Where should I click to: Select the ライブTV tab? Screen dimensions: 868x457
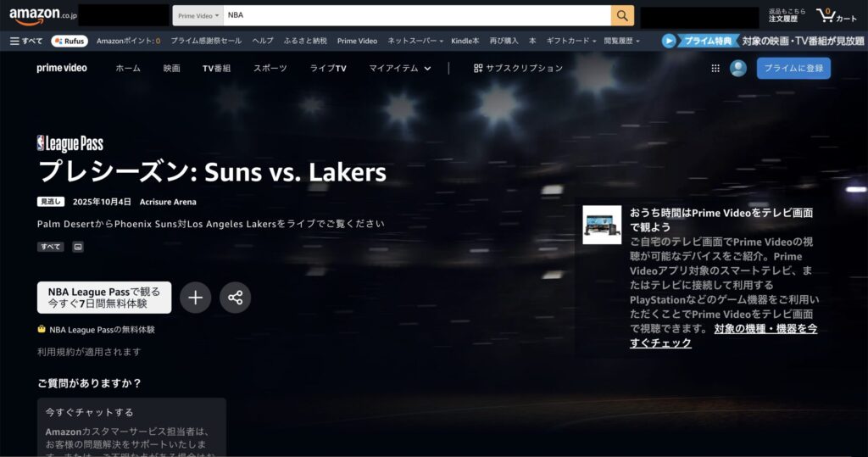pyautogui.click(x=328, y=68)
